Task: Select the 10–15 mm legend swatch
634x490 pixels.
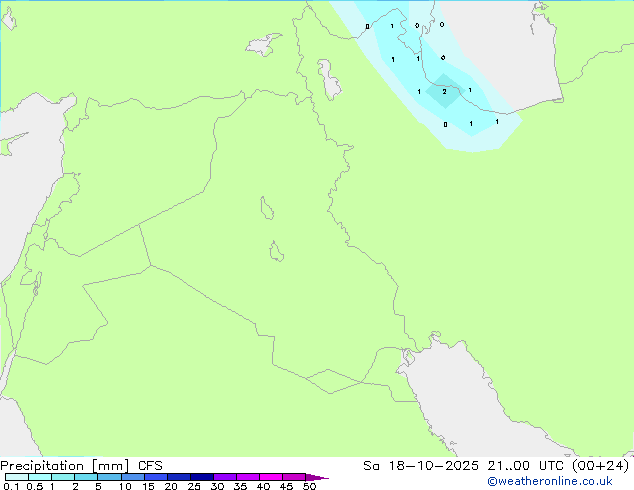Action: click(133, 477)
